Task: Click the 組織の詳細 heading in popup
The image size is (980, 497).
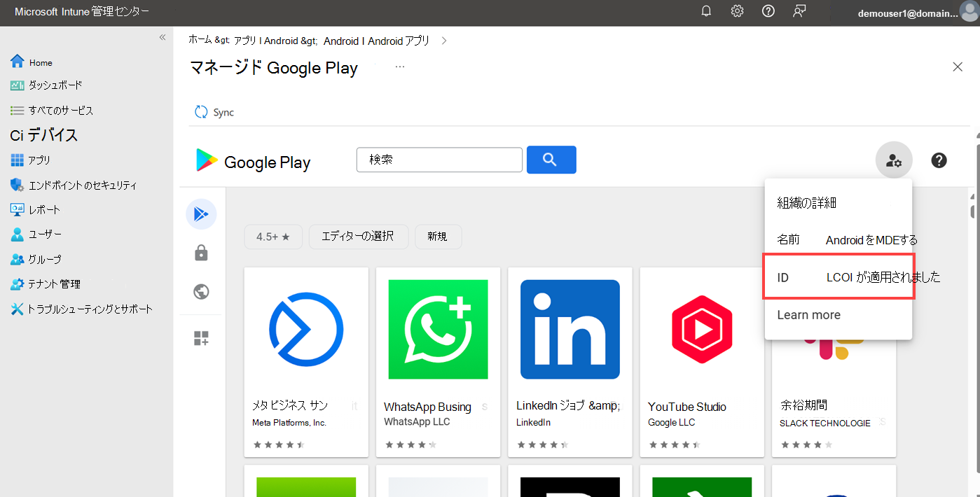Action: (806, 203)
